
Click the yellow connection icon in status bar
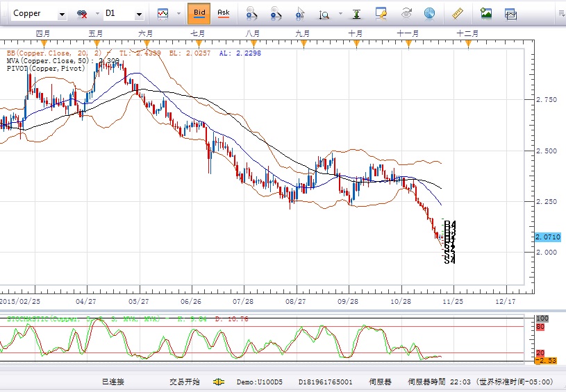218,382
